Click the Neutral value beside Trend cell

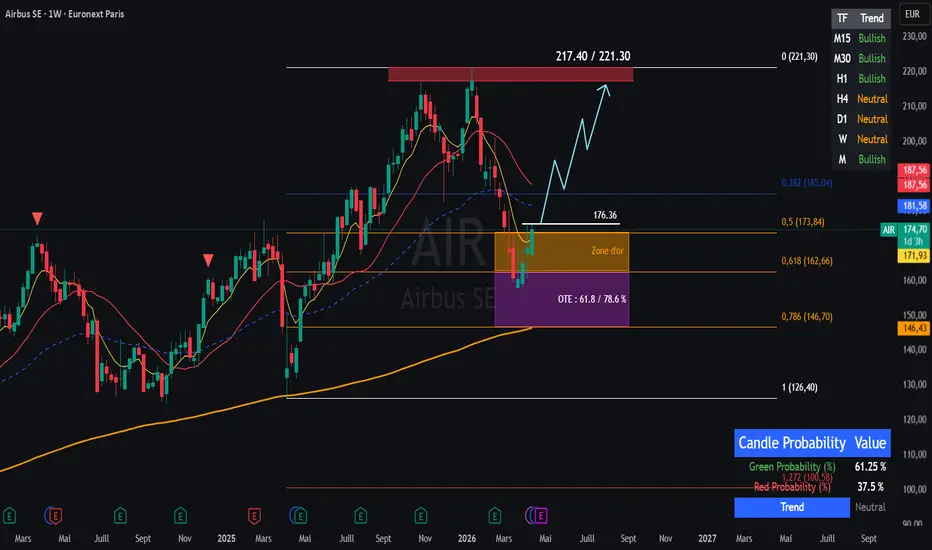[870, 507]
